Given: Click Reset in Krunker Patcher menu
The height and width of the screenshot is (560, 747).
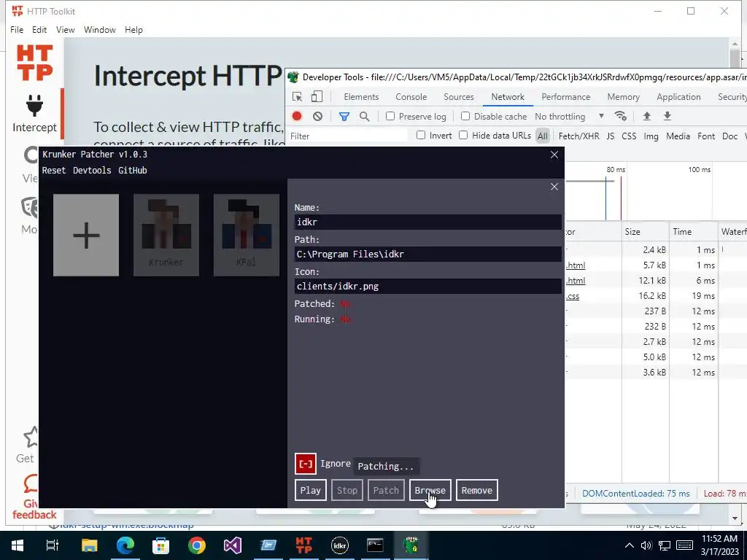Looking at the screenshot, I should click(x=54, y=171).
